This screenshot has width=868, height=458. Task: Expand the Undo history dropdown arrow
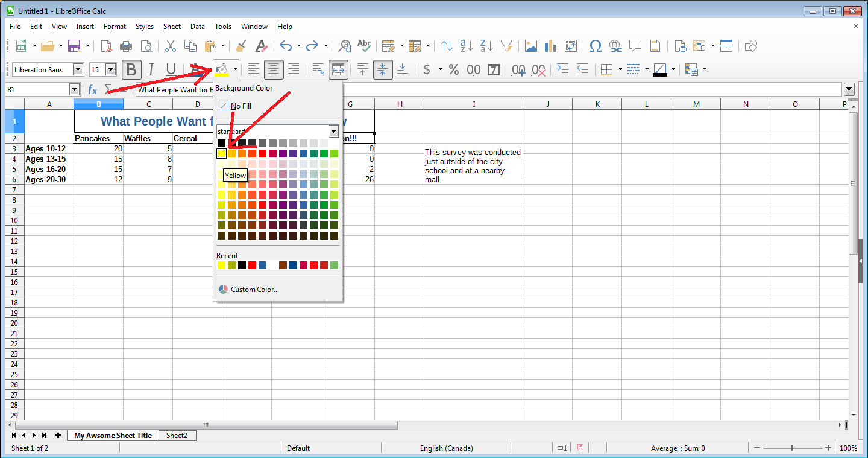pyautogui.click(x=299, y=46)
